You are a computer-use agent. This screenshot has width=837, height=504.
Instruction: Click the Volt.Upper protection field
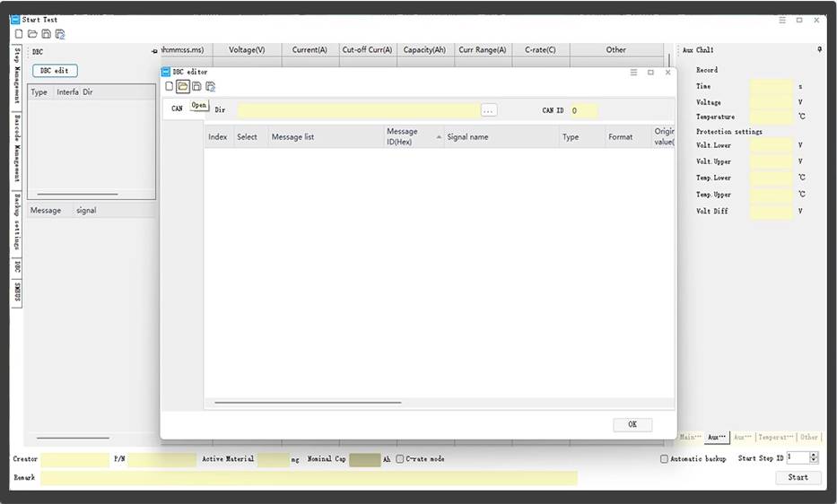[772, 161]
